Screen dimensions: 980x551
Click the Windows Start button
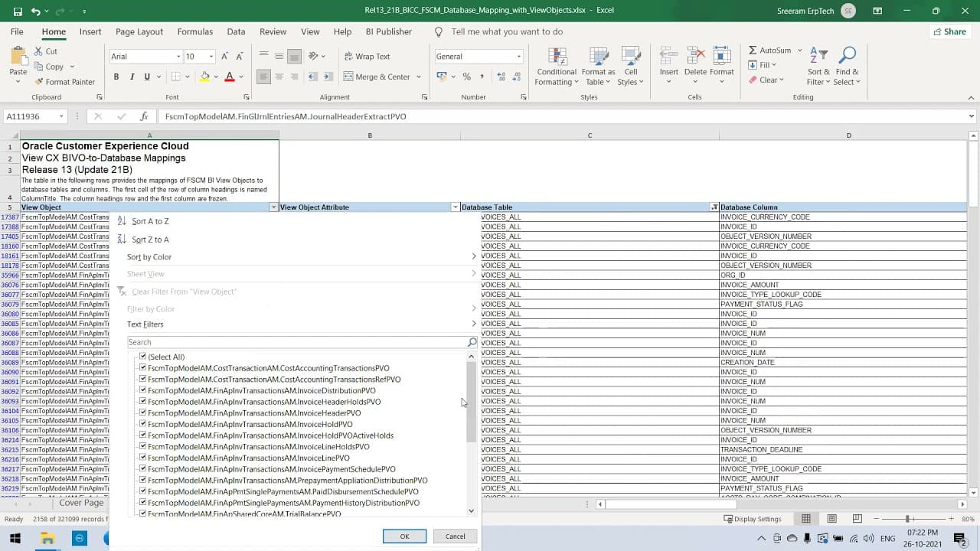[x=16, y=539]
